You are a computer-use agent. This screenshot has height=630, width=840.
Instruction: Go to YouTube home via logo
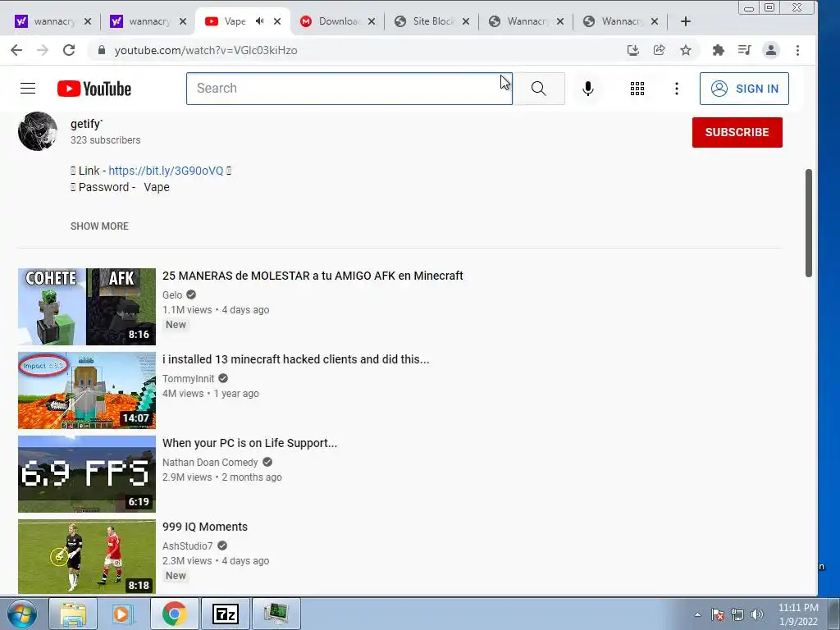(x=94, y=89)
